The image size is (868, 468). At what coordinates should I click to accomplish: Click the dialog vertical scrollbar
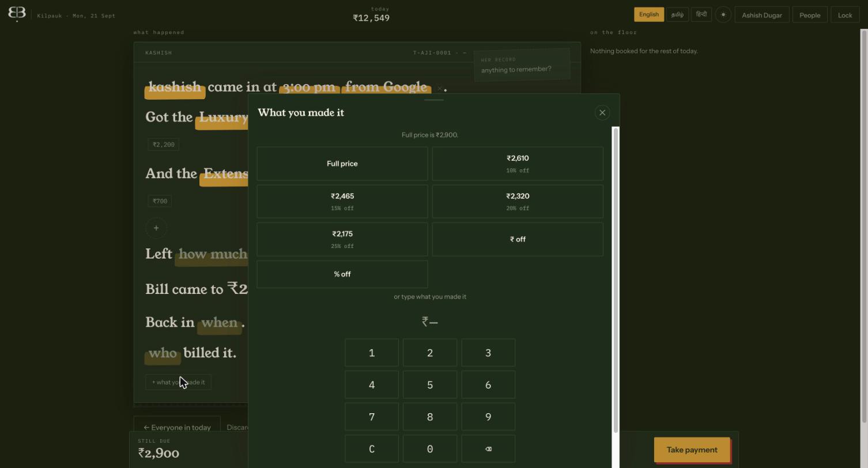pyautogui.click(x=616, y=280)
